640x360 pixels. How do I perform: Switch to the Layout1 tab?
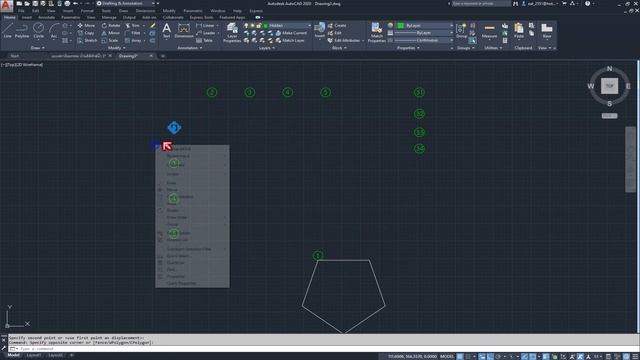34,356
